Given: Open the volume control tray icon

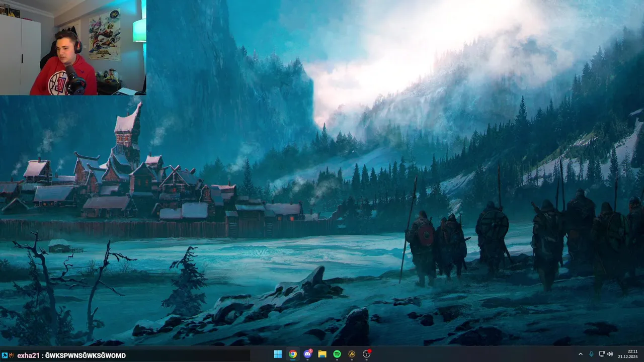Looking at the screenshot, I should 610,354.
